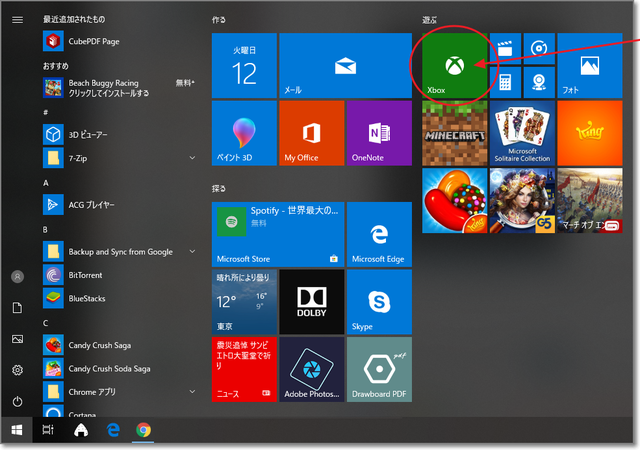Image resolution: width=640 pixels, height=450 pixels.
Task: Click the power button icon
Action: [17, 401]
